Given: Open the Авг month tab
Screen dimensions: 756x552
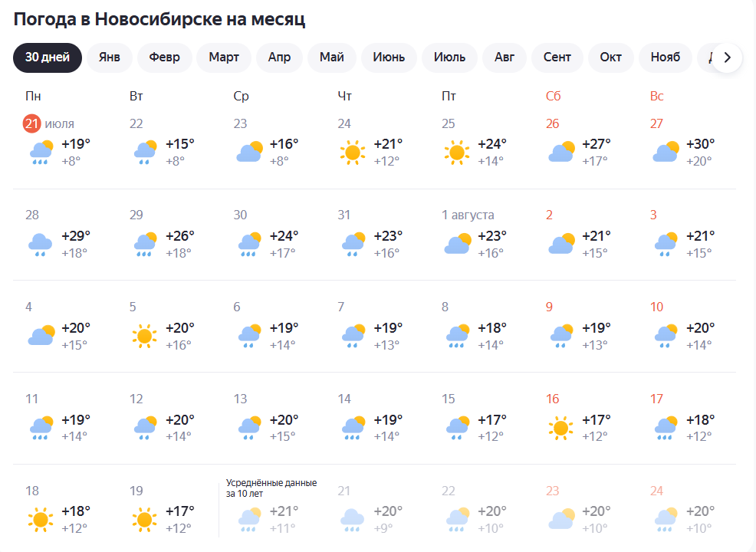Looking at the screenshot, I should 505,58.
